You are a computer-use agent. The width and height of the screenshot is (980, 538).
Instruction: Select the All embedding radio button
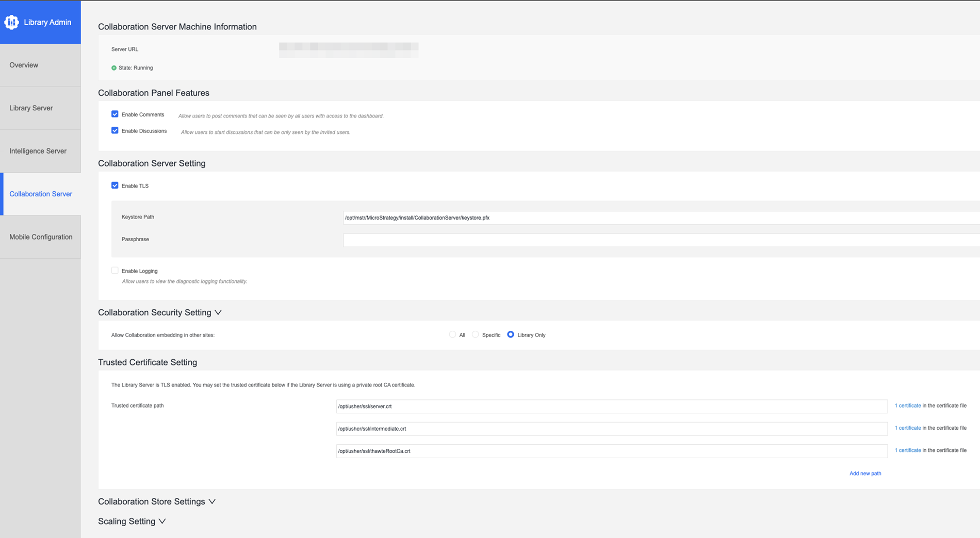452,335
